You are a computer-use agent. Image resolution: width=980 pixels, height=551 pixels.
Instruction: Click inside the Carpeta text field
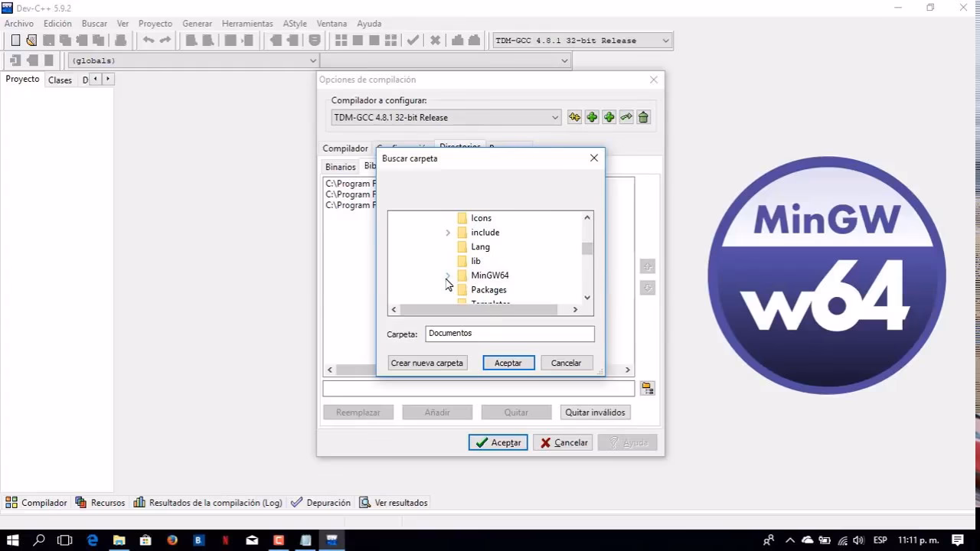tap(509, 333)
